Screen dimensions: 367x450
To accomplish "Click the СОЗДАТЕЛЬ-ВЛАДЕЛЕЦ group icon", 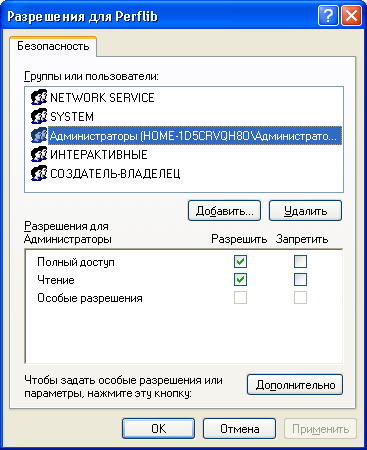I will tap(39, 173).
